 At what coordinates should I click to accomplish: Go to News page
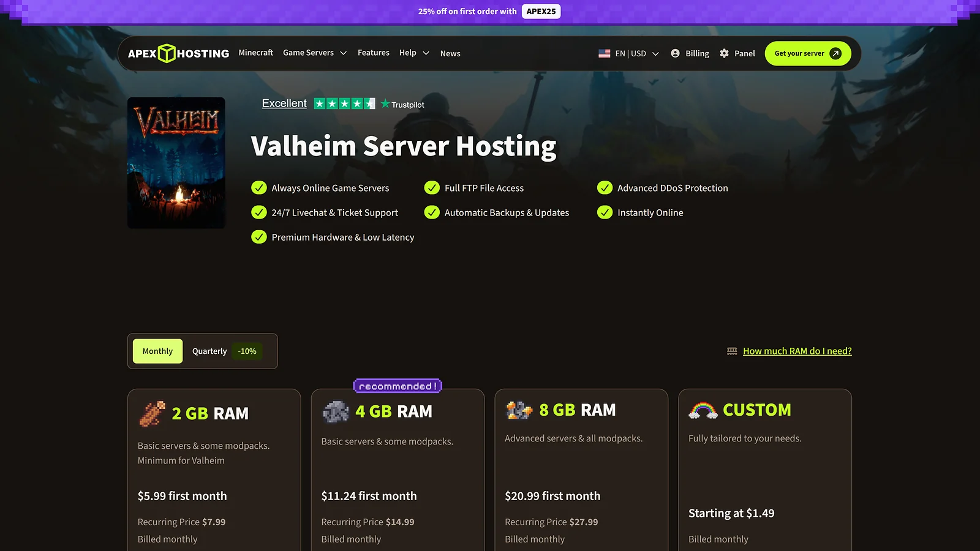(450, 53)
